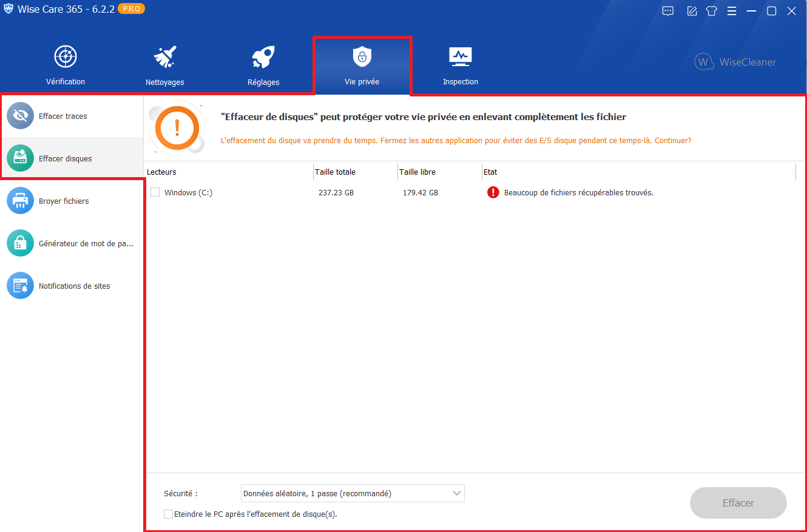The height and width of the screenshot is (532, 807).
Task: Open Effacer traces in the sidebar
Action: (x=72, y=116)
